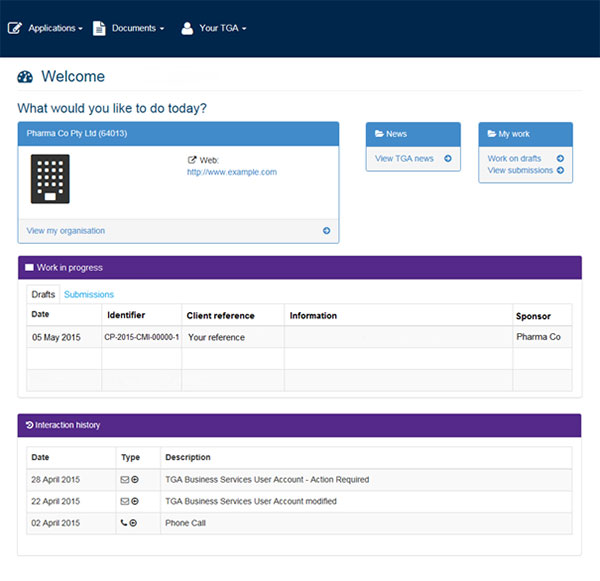
Task: Click the Welcome dashboard icon
Action: (26, 77)
